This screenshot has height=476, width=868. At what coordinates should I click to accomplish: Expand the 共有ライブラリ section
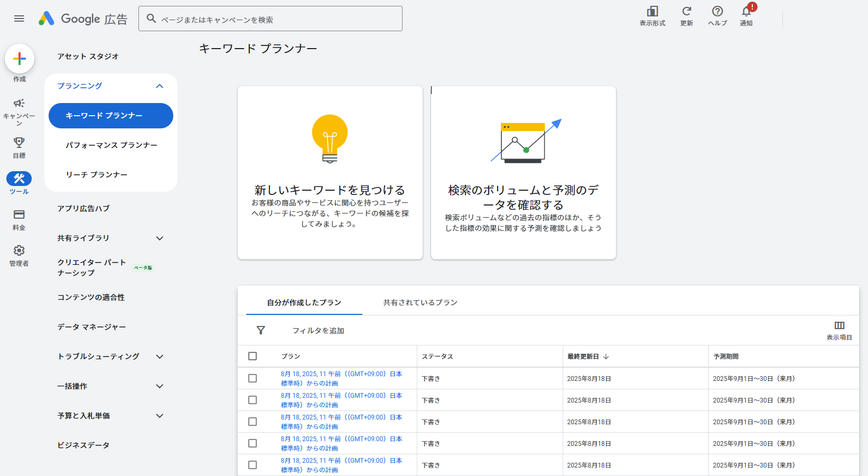[x=160, y=238]
